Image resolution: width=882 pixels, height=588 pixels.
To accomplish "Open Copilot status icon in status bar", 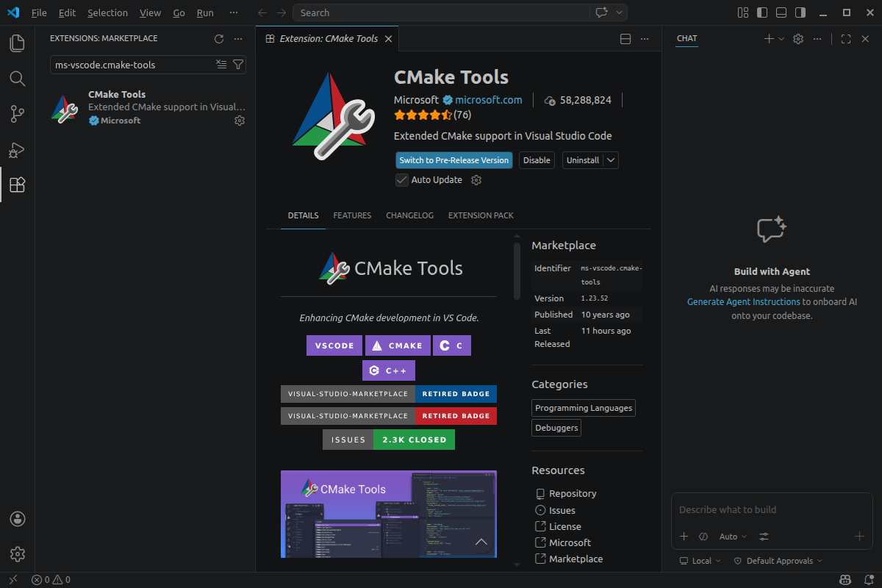I will [x=846, y=580].
